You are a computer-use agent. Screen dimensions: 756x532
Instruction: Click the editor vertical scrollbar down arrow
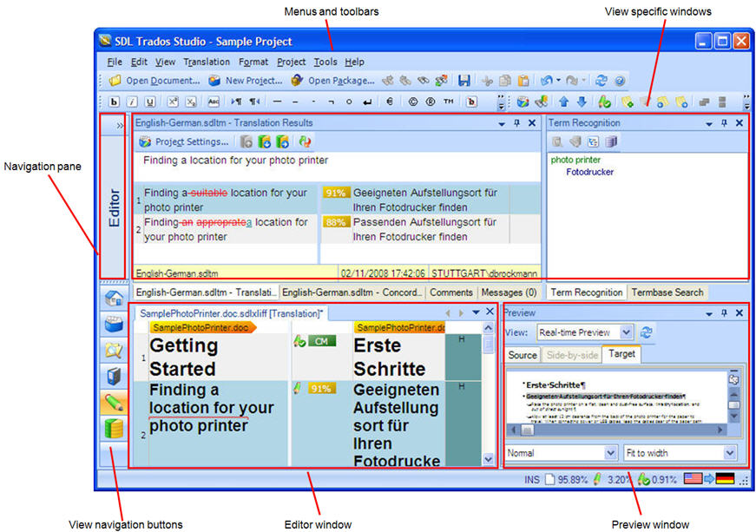tap(488, 459)
